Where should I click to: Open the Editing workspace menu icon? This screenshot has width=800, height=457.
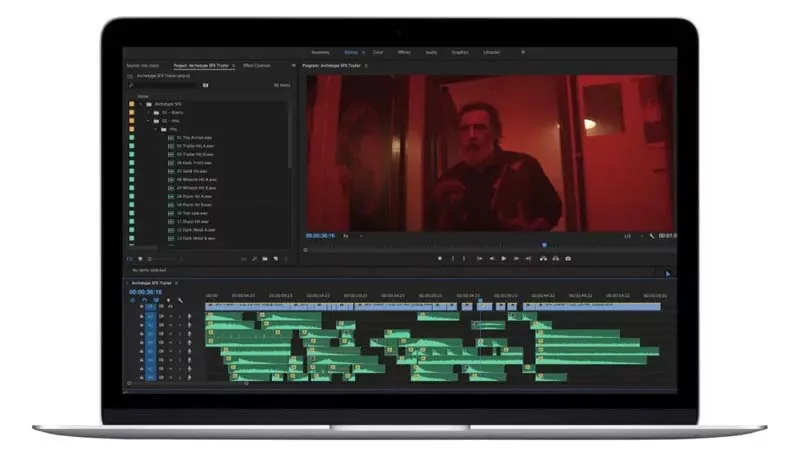[363, 52]
